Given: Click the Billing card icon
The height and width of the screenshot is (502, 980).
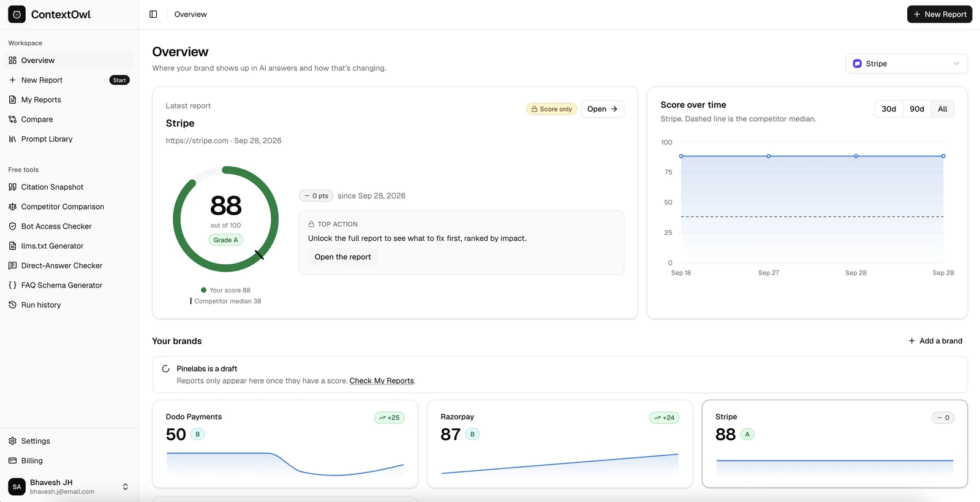Looking at the screenshot, I should (12, 460).
